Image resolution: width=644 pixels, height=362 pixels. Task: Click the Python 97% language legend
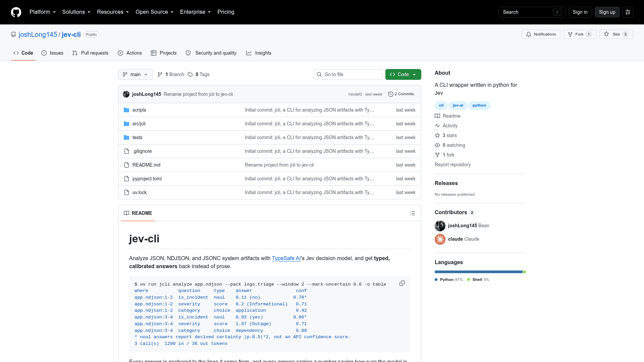click(x=449, y=280)
